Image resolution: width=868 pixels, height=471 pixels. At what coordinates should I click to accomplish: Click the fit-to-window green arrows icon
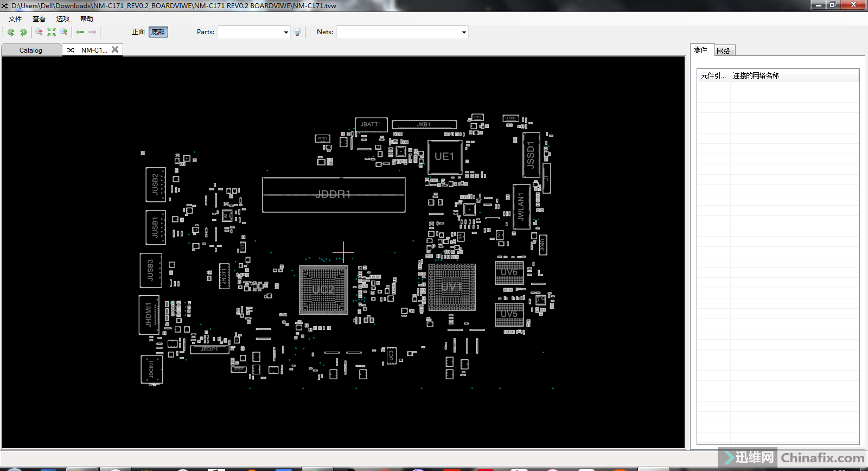click(52, 33)
